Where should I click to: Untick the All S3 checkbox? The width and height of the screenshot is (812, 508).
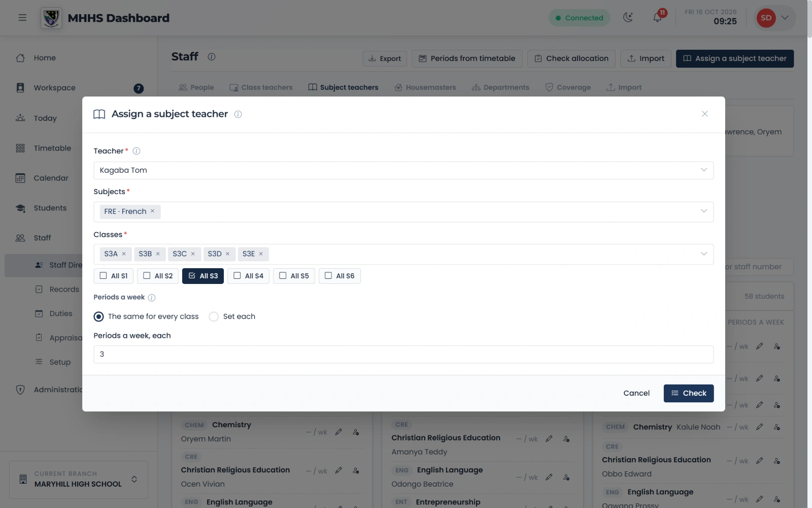click(x=203, y=276)
